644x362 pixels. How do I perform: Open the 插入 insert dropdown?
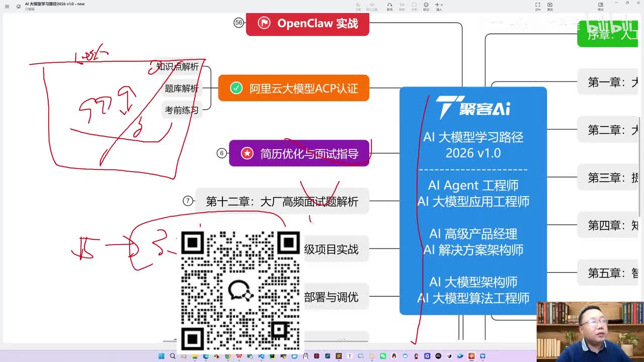pos(439,6)
